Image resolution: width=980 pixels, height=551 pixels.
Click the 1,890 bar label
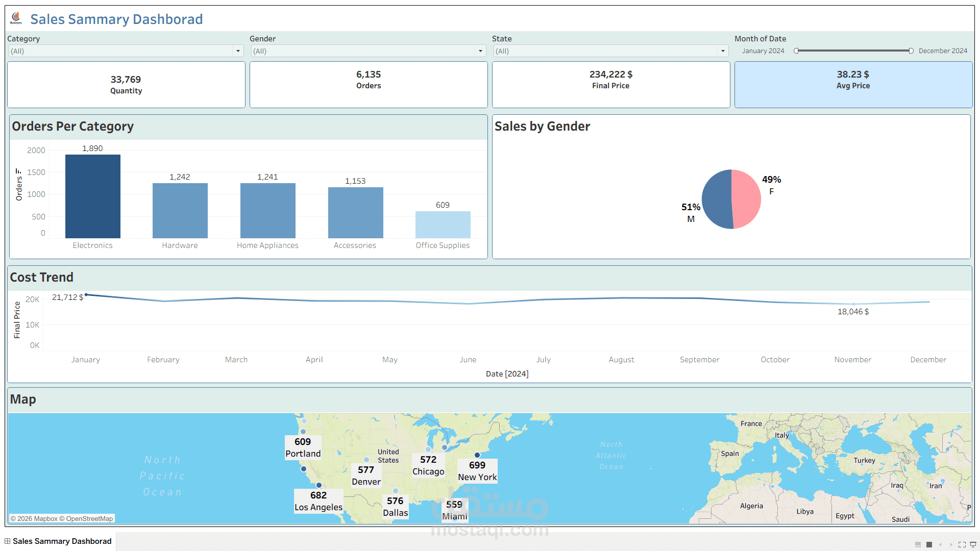tap(92, 148)
